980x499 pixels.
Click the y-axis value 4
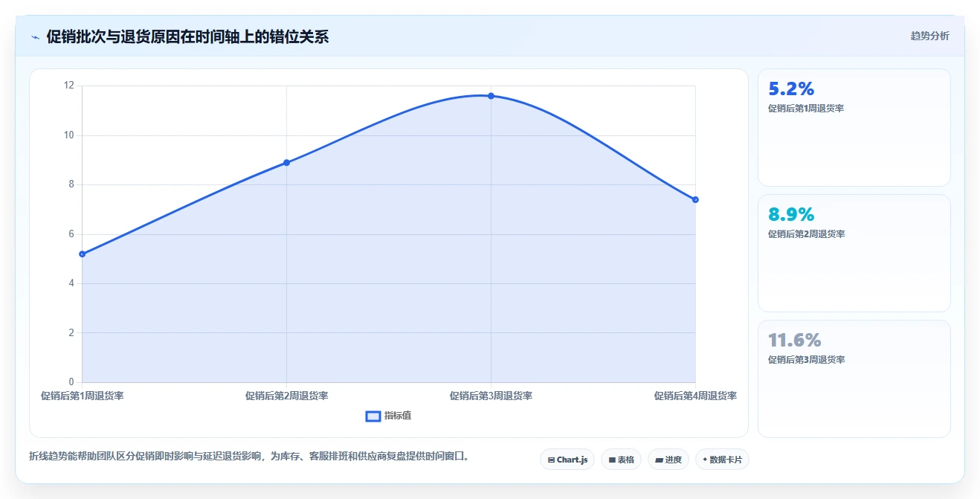pyautogui.click(x=71, y=283)
